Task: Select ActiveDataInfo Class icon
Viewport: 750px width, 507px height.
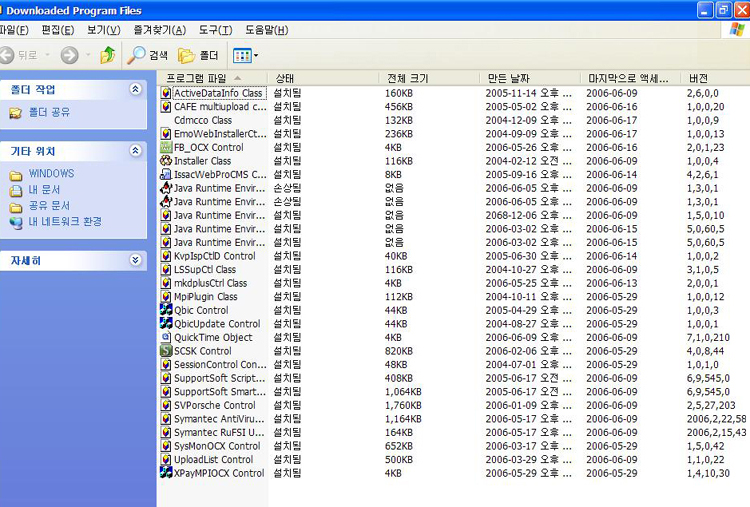Action: [x=165, y=93]
